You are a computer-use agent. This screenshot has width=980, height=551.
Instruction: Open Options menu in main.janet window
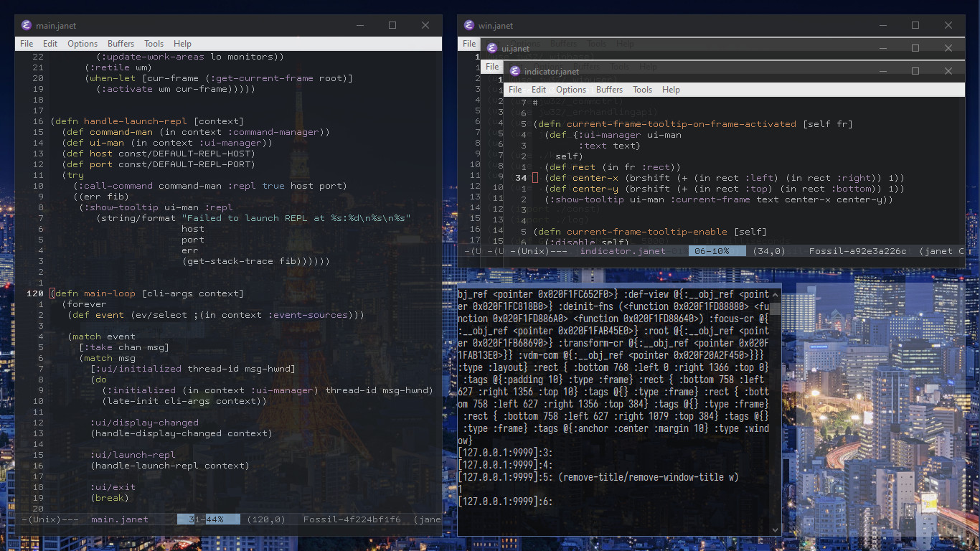coord(83,44)
